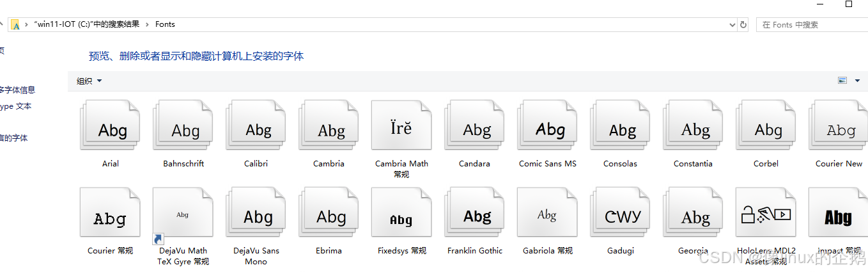The height and width of the screenshot is (272, 868).
Task: Select the Candara font icon
Action: [475, 125]
